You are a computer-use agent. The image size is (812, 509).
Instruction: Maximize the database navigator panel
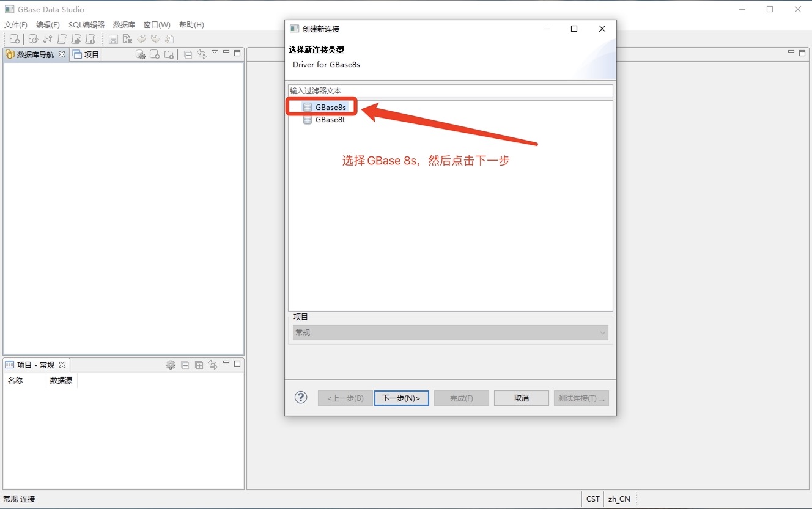[x=237, y=53]
